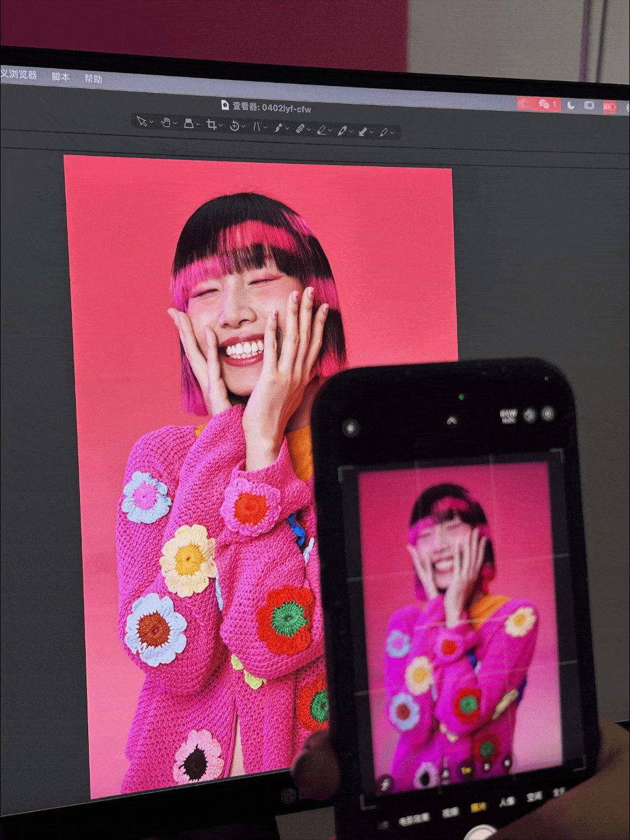This screenshot has height=840, width=630.
Task: Toggle the circular icon right of RAW MAX
Action: (x=530, y=415)
